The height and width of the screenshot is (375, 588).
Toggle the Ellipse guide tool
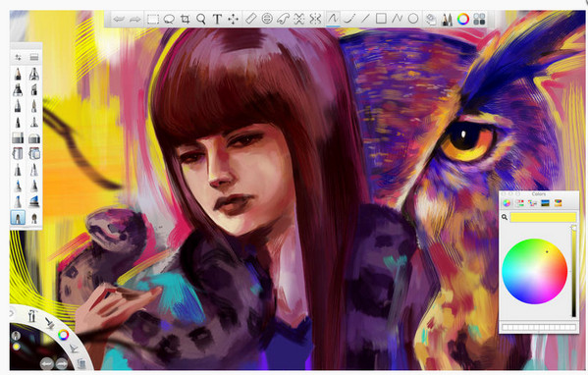pyautogui.click(x=267, y=19)
